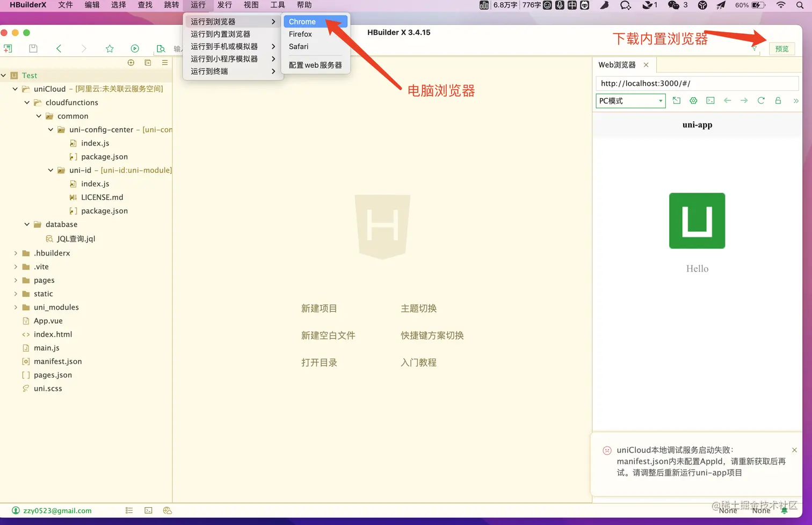Collapse the uniCloud folder
The height and width of the screenshot is (525, 812).
click(x=15, y=89)
